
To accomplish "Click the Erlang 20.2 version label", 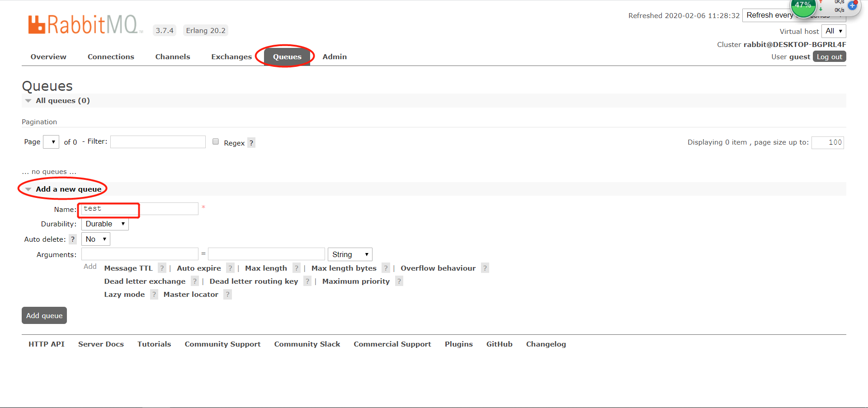I will [206, 30].
